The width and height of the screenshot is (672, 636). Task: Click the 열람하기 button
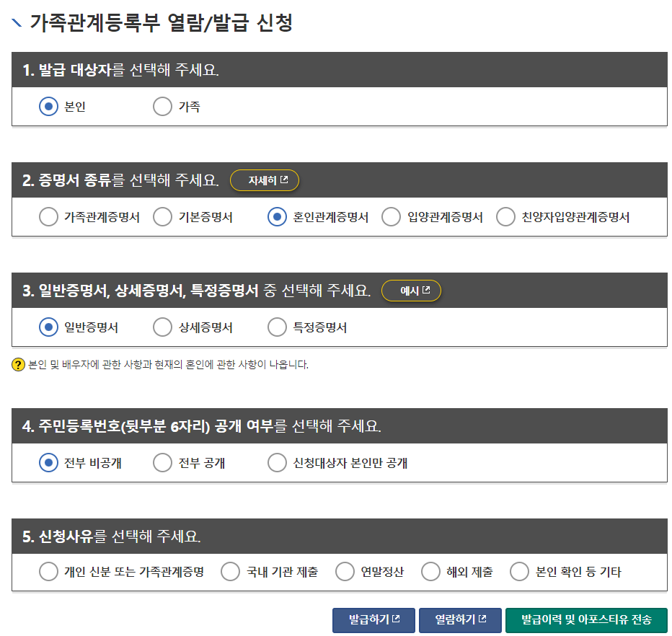460,620
